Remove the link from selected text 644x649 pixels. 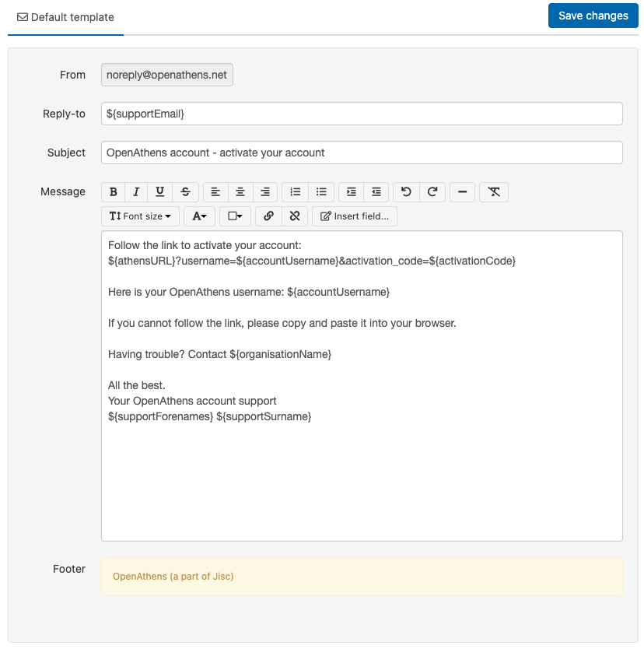pos(295,216)
